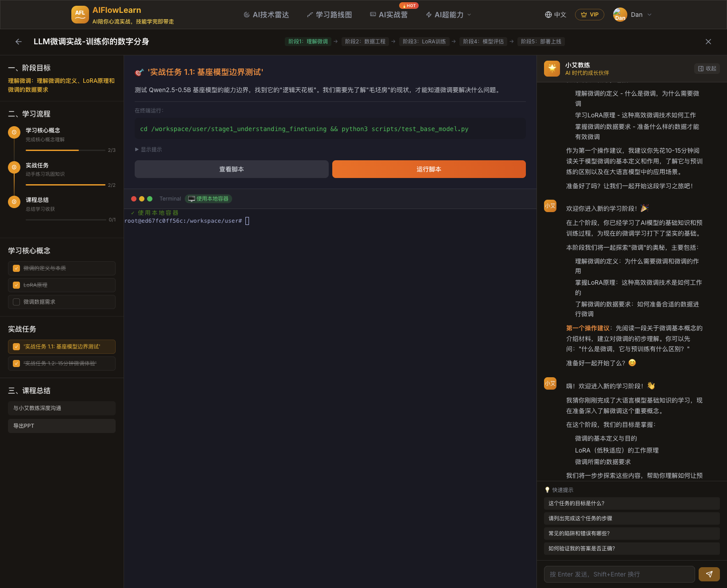Open the AI技术雷达 menu item
This screenshot has width=727, height=588.
(266, 15)
